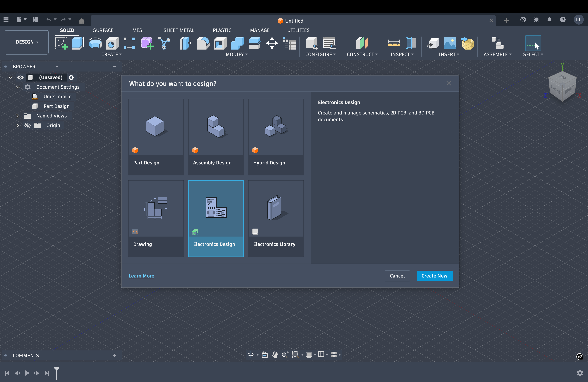Hide the (Unsaved) component
This screenshot has width=588, height=382.
[20, 77]
